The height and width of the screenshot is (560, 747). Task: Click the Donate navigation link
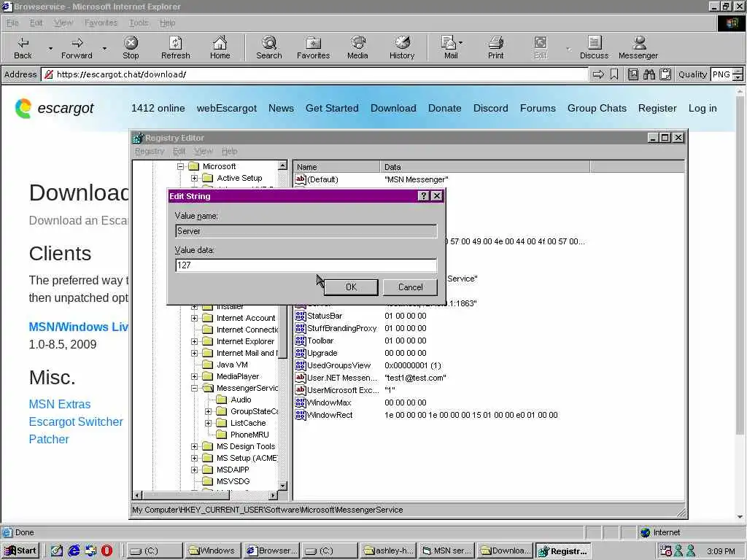click(444, 108)
